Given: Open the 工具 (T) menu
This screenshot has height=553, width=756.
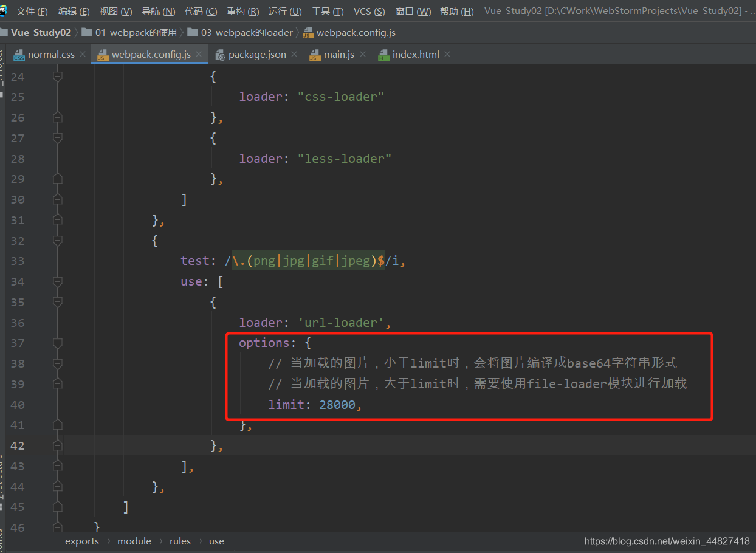Looking at the screenshot, I should [328, 12].
